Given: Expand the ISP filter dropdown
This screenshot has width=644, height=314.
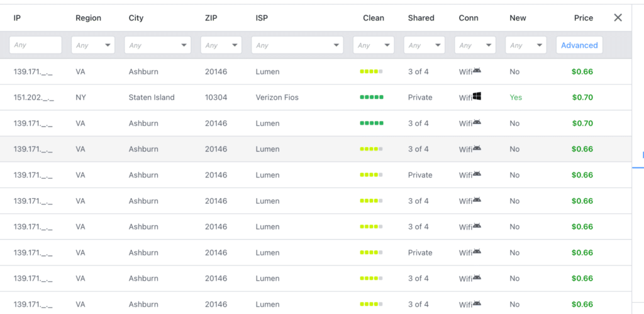Looking at the screenshot, I should 297,45.
